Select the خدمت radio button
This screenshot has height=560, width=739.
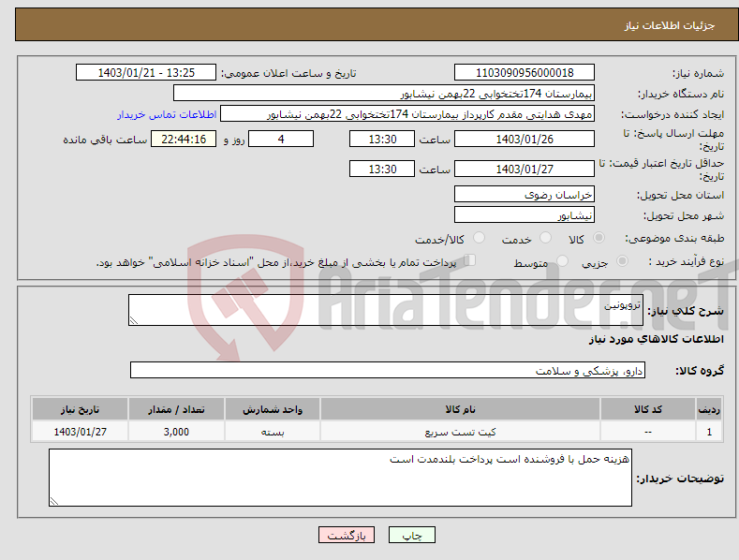tap(545, 238)
